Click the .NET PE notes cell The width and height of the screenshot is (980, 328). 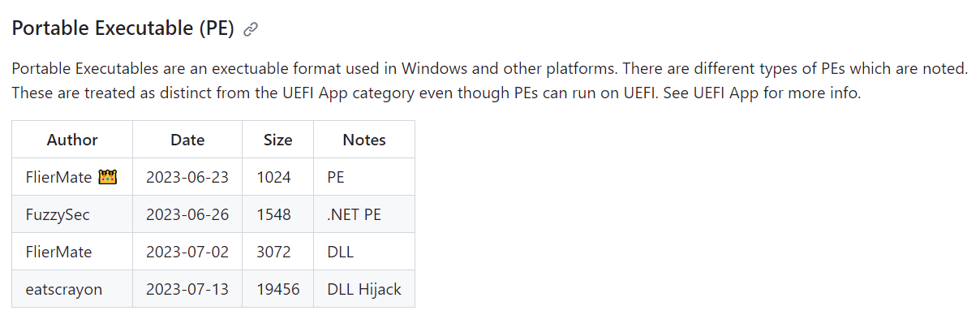click(x=354, y=214)
